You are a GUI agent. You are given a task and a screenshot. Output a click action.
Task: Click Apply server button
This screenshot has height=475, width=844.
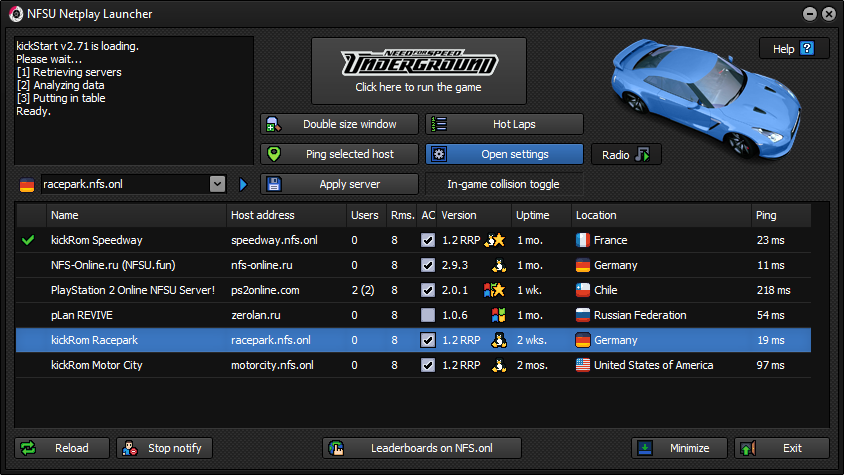(340, 184)
